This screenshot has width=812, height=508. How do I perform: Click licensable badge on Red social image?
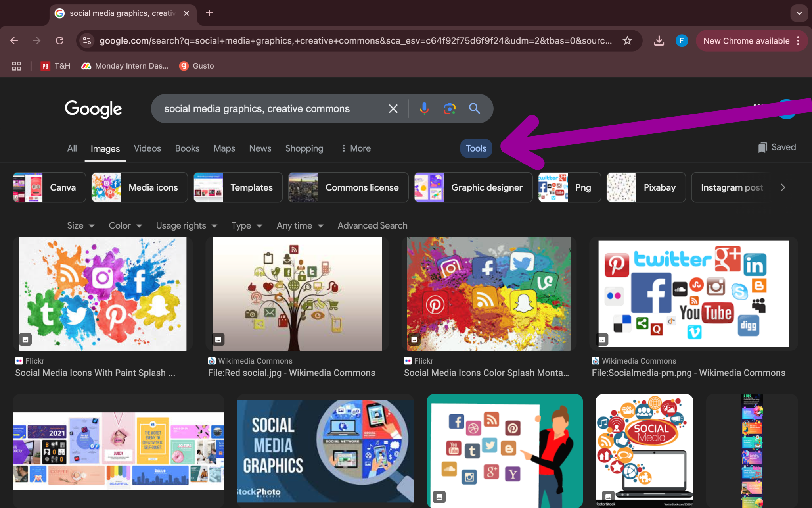click(218, 339)
